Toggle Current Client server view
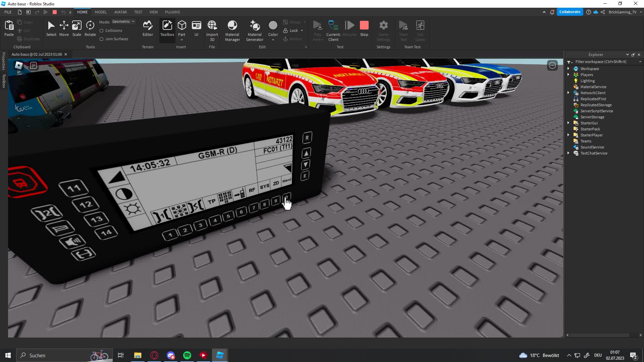The width and height of the screenshot is (644, 362). tap(333, 30)
